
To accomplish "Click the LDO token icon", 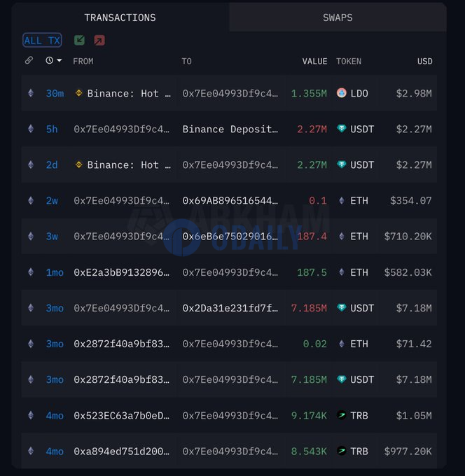I will coord(341,92).
